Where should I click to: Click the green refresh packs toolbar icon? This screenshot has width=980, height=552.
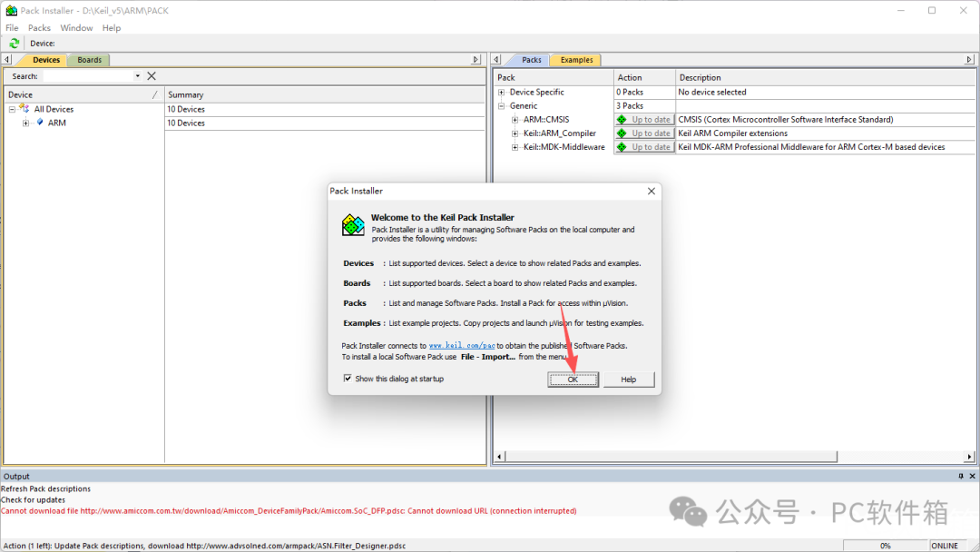point(14,44)
